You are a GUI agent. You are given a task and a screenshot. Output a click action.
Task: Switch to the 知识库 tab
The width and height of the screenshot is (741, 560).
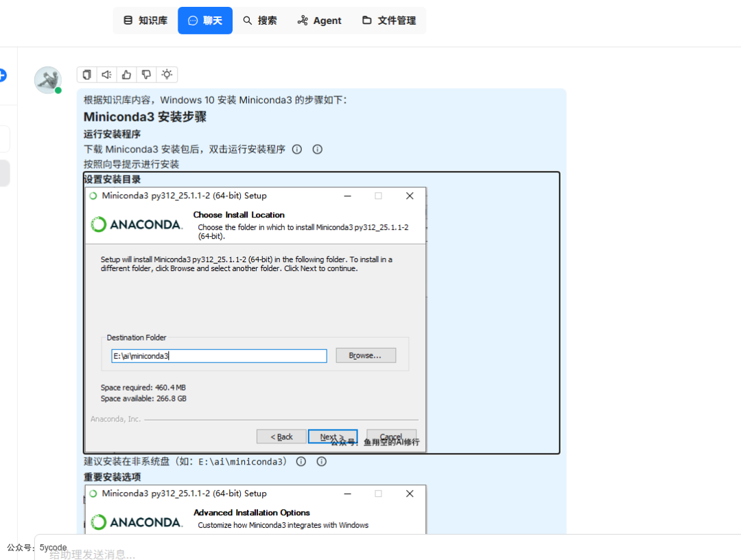(x=145, y=21)
